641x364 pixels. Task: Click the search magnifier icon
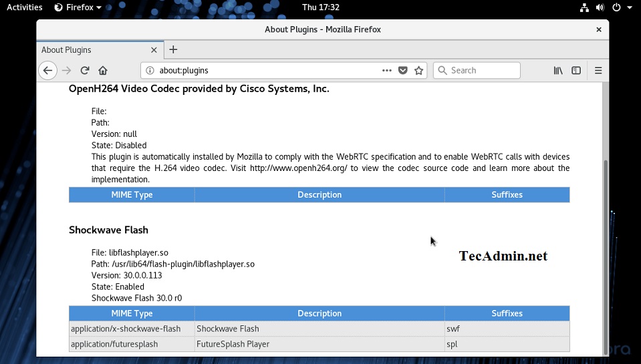point(442,70)
